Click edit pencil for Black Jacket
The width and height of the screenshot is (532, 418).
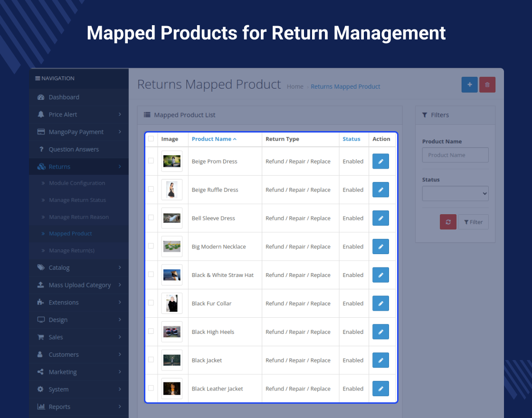pos(380,361)
